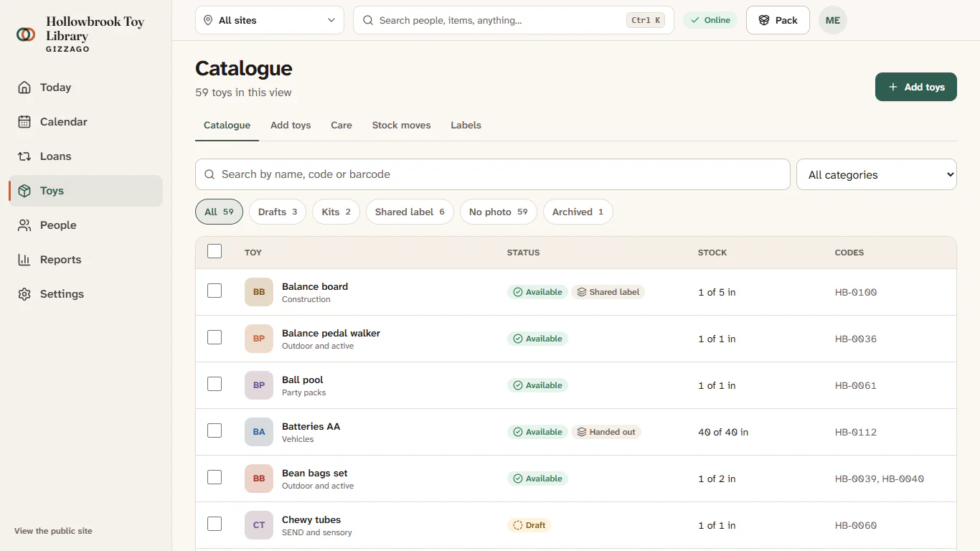Click the CT avatar for Chewy tubes
Viewport: 980px width, 551px height.
click(x=259, y=525)
